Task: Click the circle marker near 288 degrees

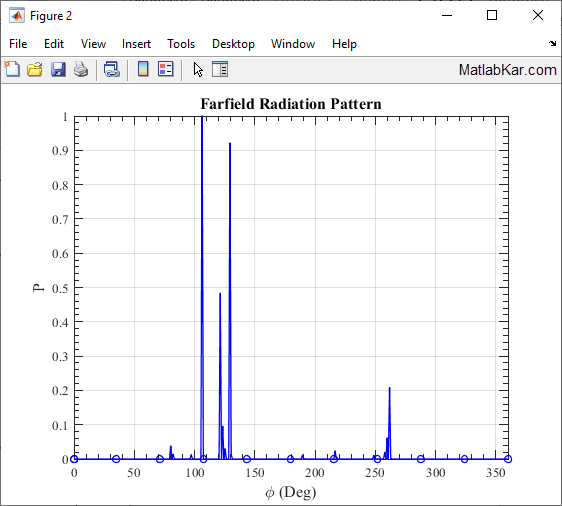Action: [421, 459]
